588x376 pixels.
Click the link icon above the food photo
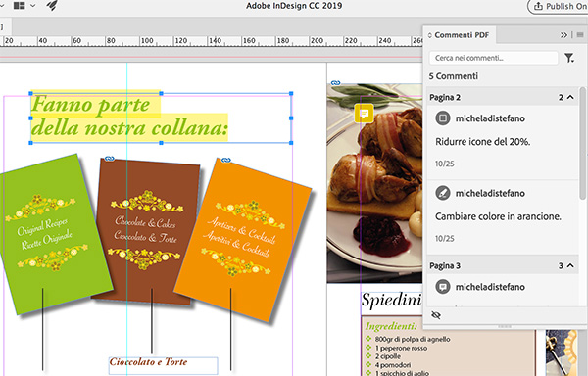pos(335,83)
